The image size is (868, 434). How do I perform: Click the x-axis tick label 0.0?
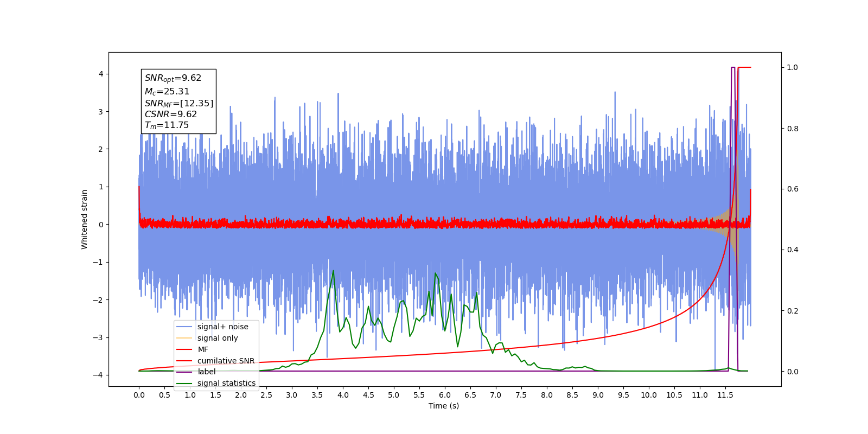139,395
